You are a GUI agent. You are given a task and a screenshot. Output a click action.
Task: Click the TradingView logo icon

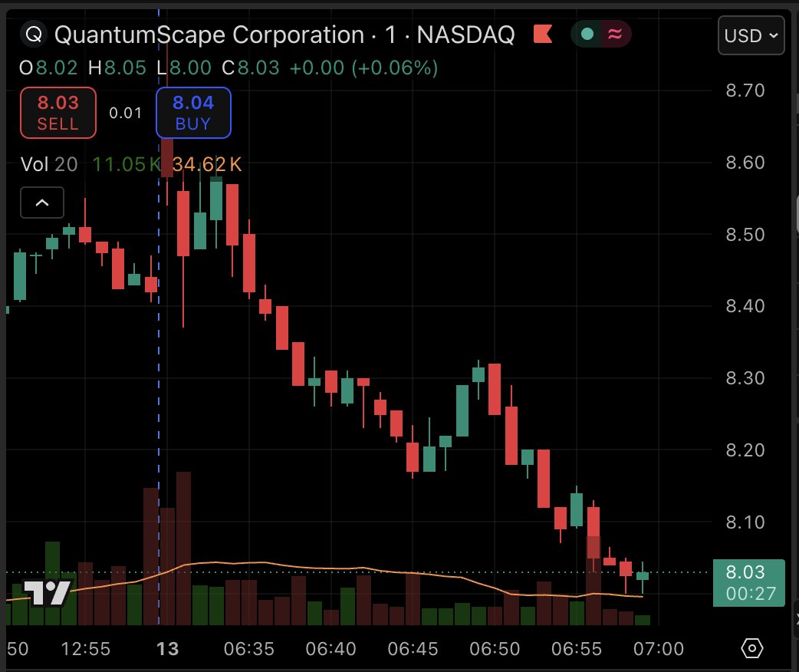point(48,592)
